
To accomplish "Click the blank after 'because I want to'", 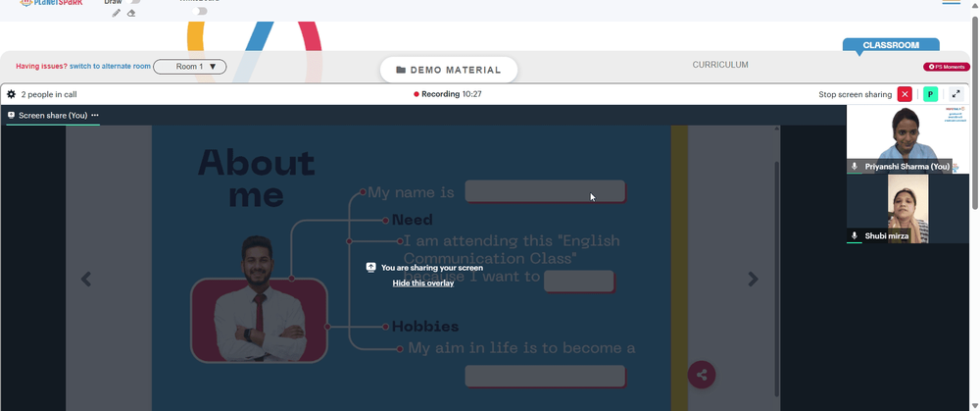I will (579, 282).
